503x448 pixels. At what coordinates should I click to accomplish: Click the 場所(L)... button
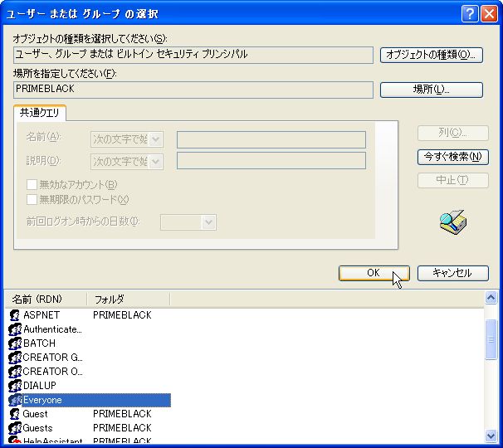pyautogui.click(x=432, y=90)
